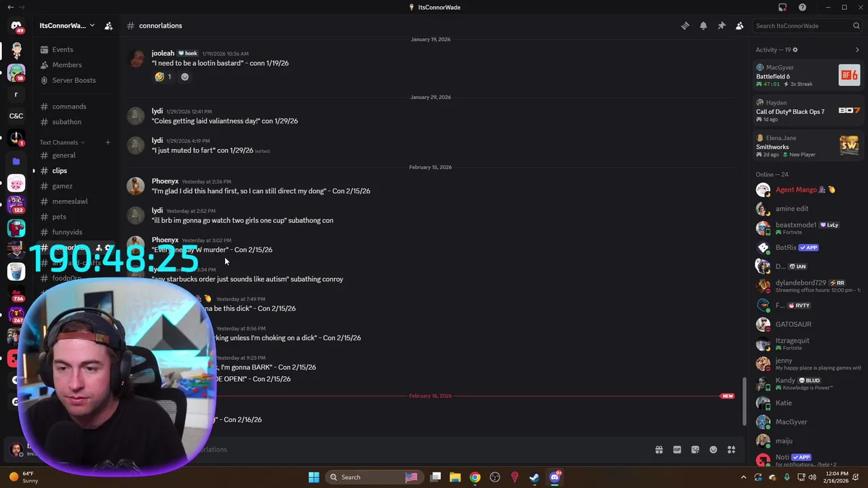The image size is (868, 488).
Task: Click the laughing emoji reaction on jooleah's message
Action: pyautogui.click(x=163, y=77)
